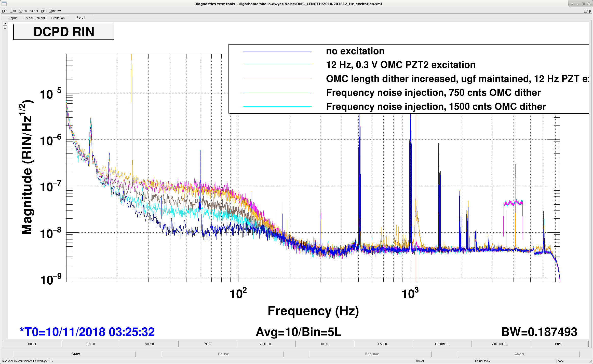Open the Measurement menu
593x364 pixels.
coord(28,11)
